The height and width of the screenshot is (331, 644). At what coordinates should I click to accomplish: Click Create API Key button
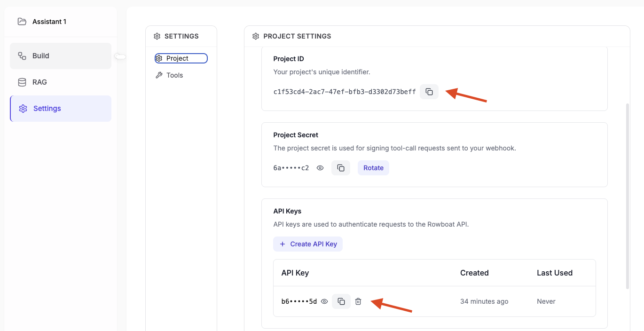(308, 244)
